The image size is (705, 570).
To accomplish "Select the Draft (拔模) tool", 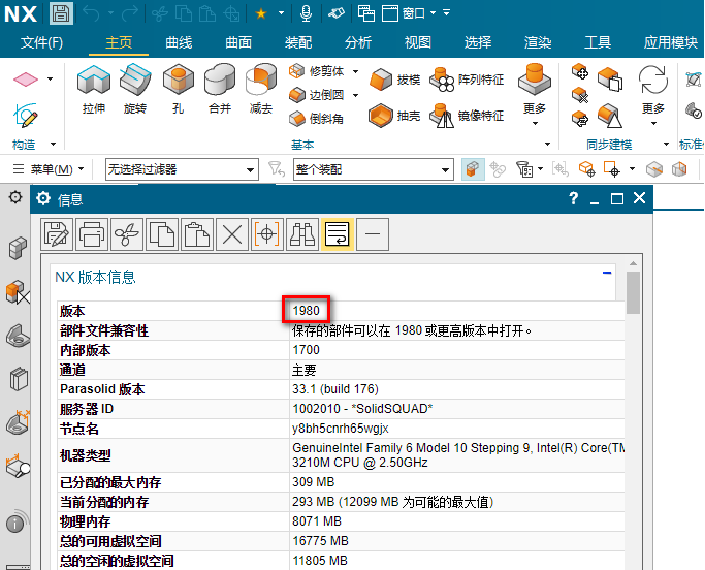I will [395, 80].
